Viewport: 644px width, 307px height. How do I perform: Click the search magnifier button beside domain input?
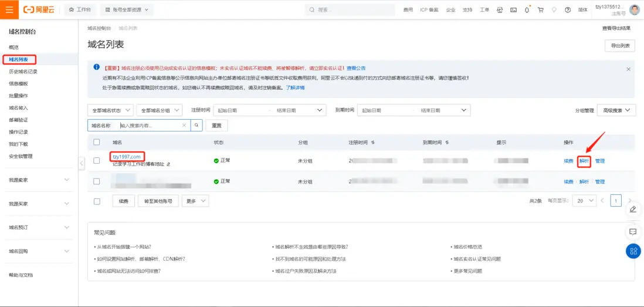click(x=196, y=126)
